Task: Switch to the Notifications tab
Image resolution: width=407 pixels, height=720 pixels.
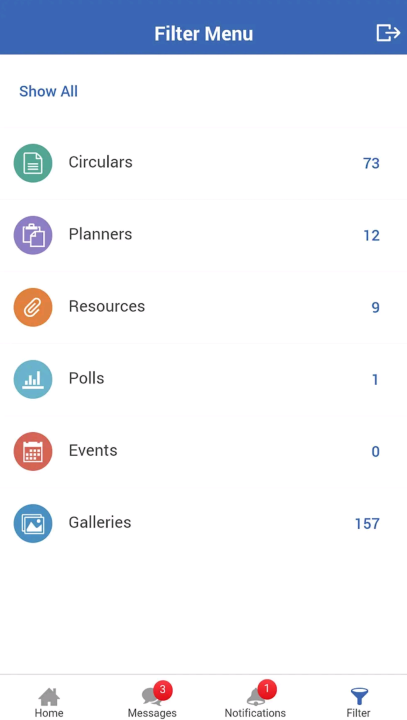Action: tap(255, 703)
